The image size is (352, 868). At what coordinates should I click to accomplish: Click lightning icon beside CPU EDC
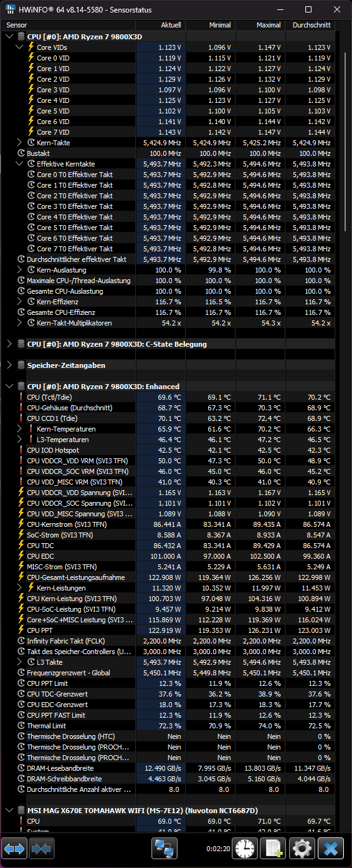(x=21, y=556)
